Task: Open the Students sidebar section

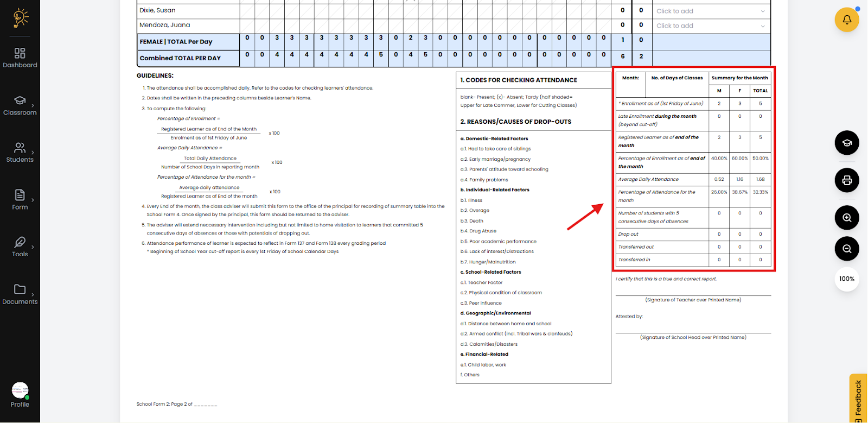Action: [20, 153]
